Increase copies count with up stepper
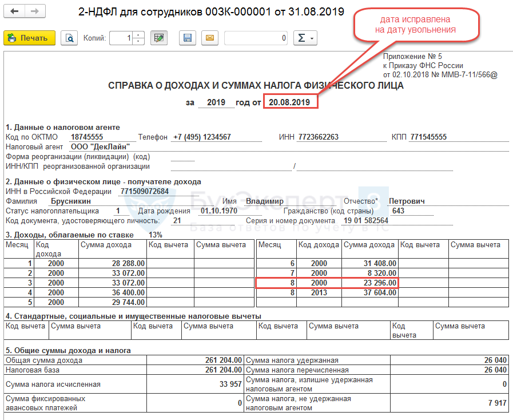 tap(138, 35)
